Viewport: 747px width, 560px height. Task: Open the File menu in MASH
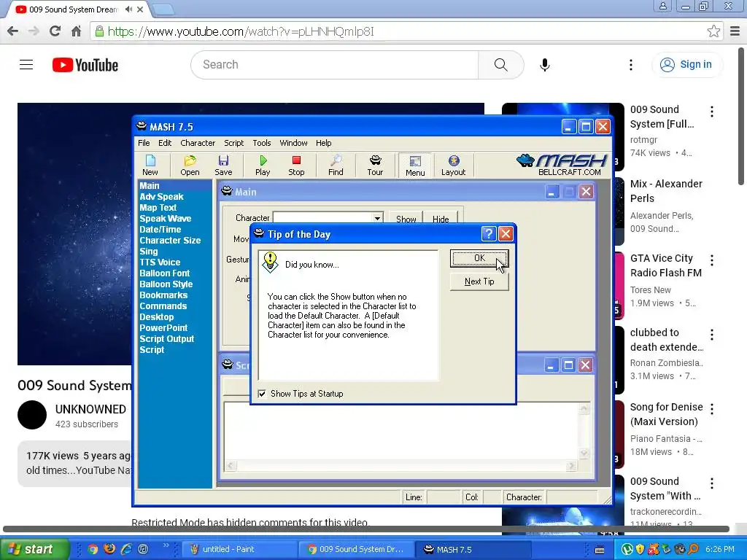coord(144,143)
